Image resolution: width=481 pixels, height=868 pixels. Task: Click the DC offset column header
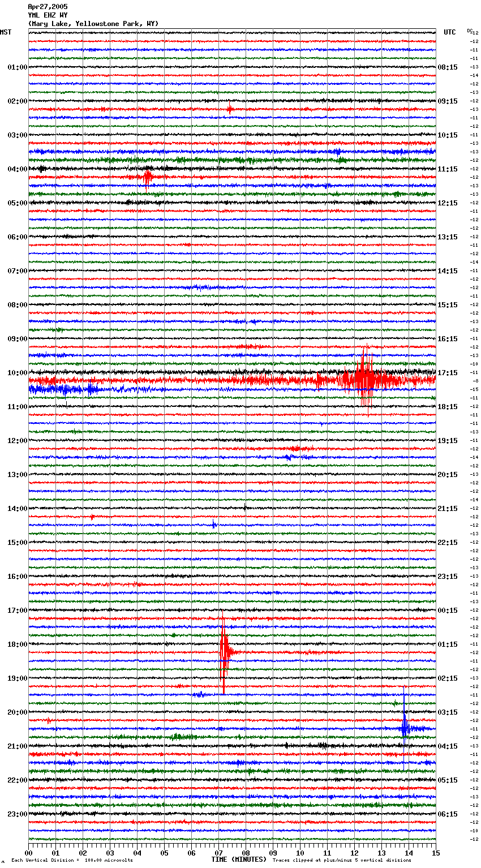[470, 31]
